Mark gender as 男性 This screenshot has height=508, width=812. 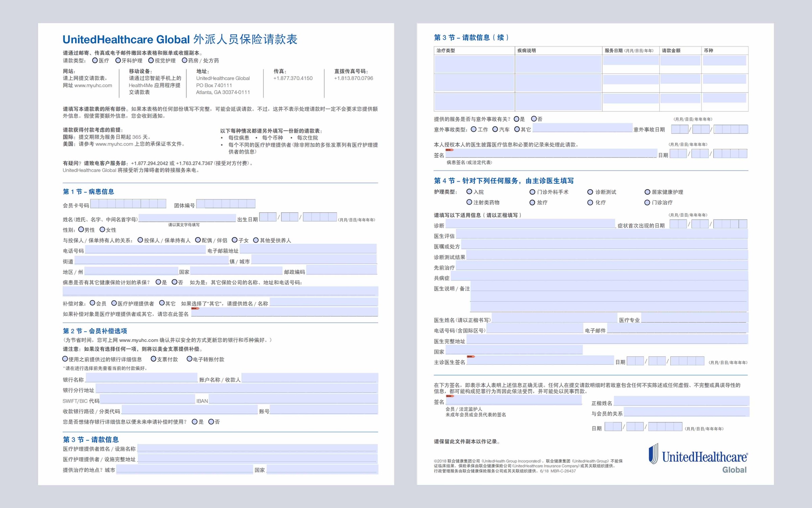(x=81, y=229)
